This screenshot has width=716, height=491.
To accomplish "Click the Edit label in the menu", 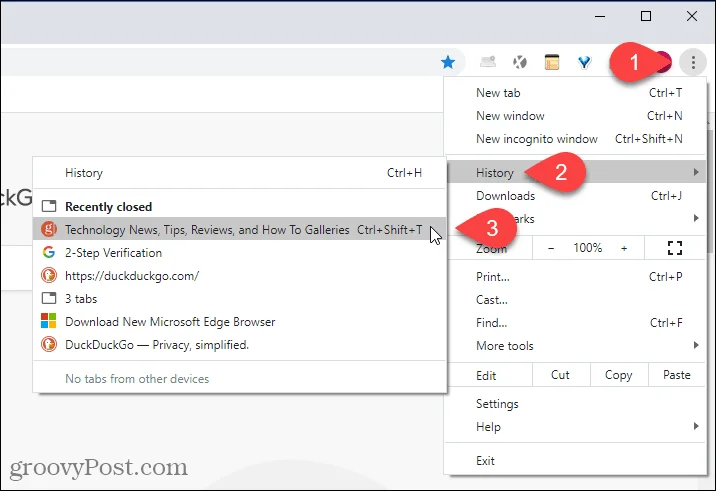I will [486, 375].
